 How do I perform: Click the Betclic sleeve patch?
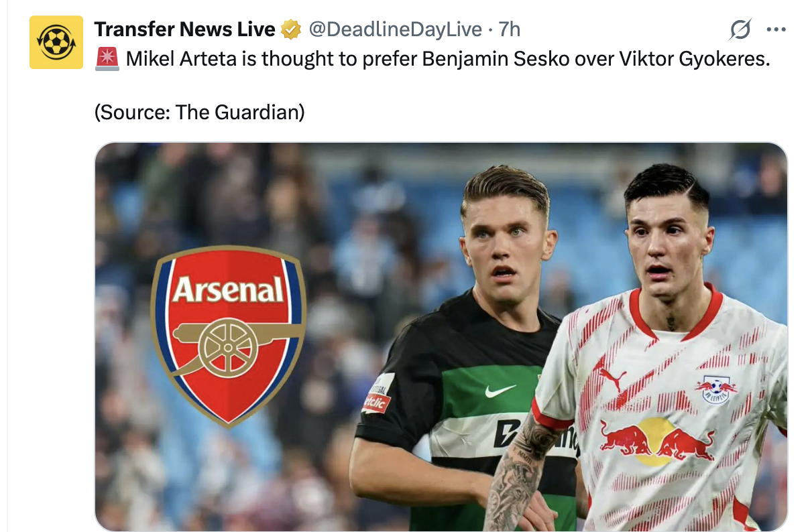tap(377, 400)
